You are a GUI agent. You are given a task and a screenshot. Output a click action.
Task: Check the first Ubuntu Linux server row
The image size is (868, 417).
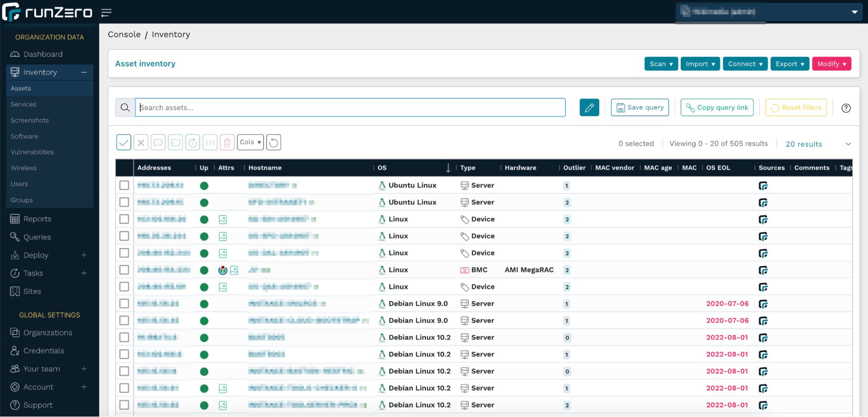point(124,185)
